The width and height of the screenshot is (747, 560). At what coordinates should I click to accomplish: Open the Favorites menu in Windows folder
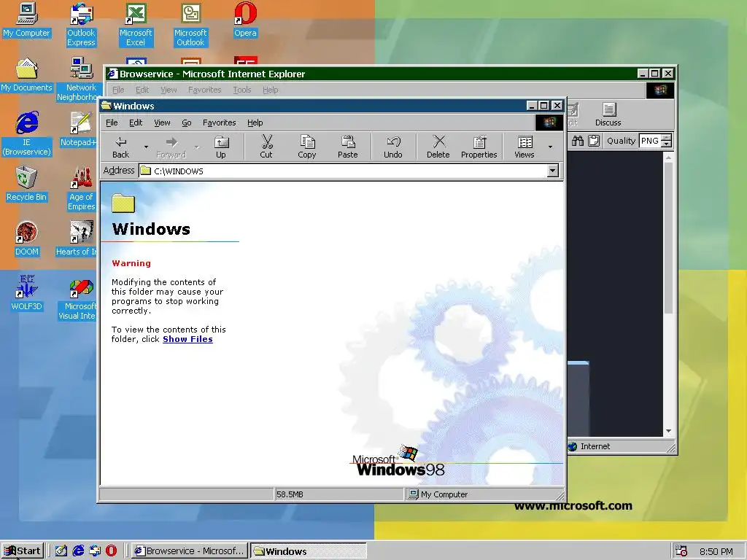click(219, 122)
